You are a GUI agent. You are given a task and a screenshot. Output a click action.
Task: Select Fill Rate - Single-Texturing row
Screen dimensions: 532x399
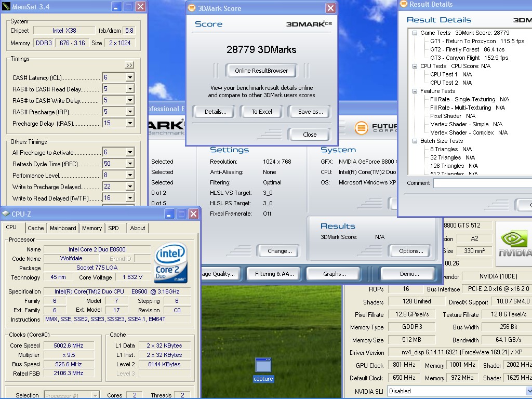[470, 99]
